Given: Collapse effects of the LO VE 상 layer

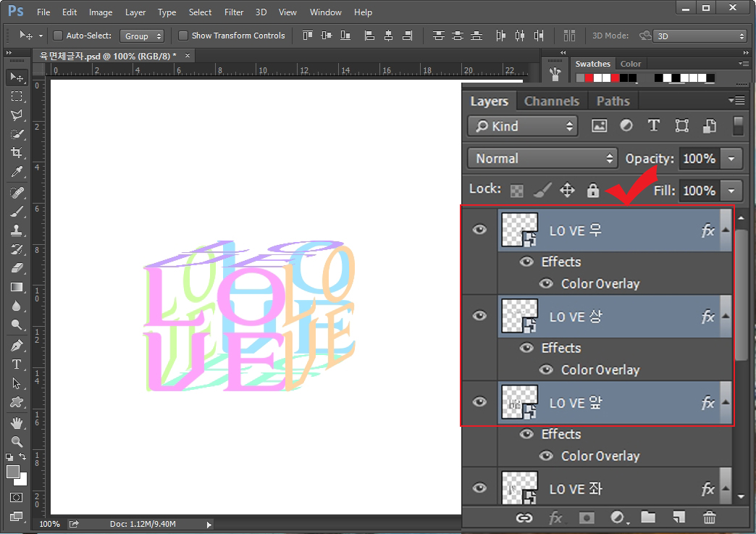Looking at the screenshot, I should tap(726, 316).
